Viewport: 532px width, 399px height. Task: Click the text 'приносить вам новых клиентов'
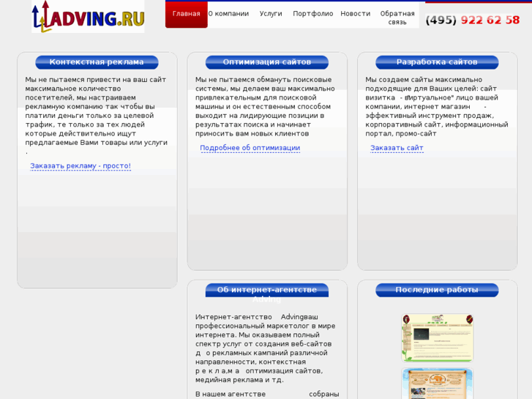click(252, 133)
